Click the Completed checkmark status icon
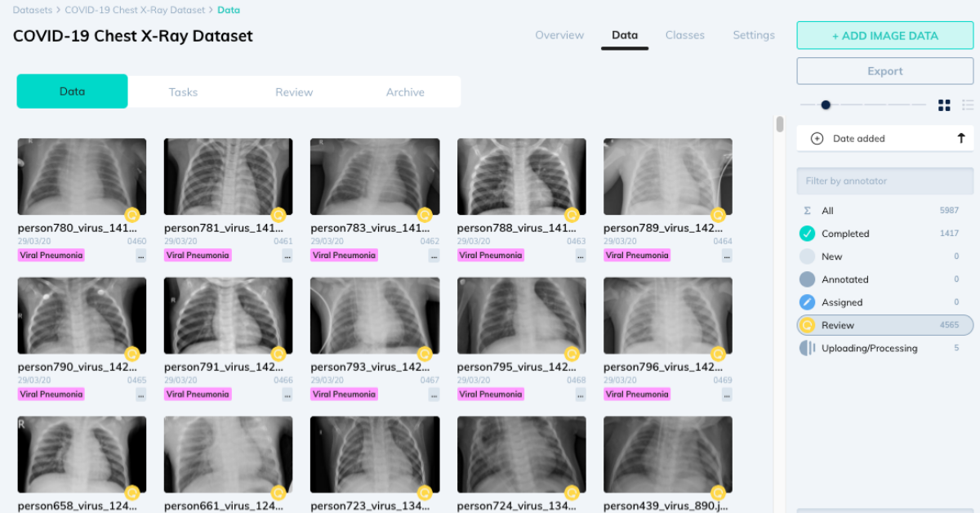This screenshot has width=980, height=513. point(813,233)
